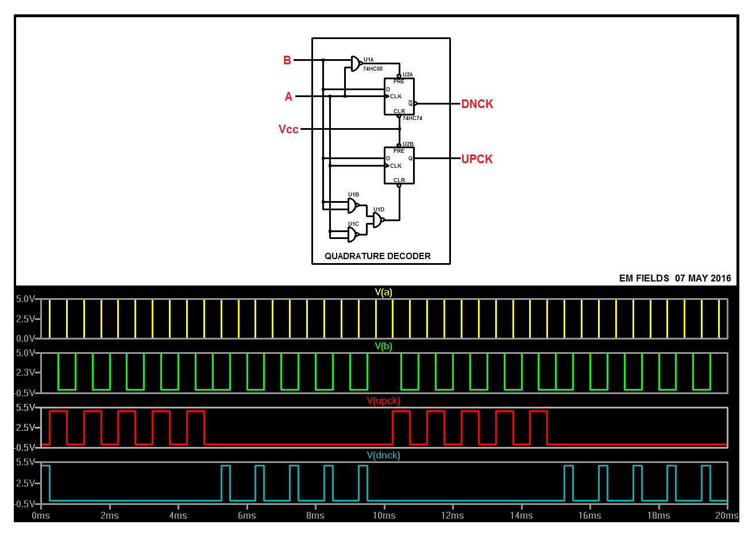The width and height of the screenshot is (756, 540).
Task: Click the 8ms time axis label
Action: (x=315, y=516)
